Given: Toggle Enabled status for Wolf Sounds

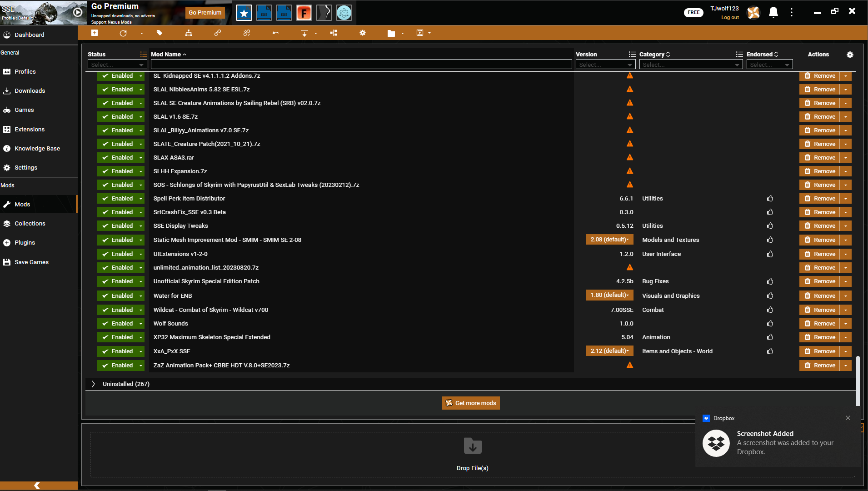Looking at the screenshot, I should coord(117,324).
